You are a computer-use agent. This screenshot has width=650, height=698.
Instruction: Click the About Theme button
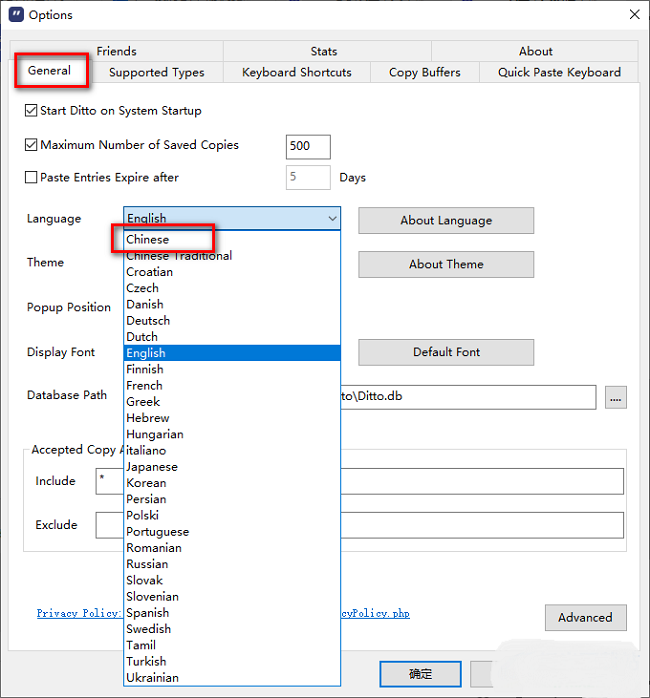[446, 264]
